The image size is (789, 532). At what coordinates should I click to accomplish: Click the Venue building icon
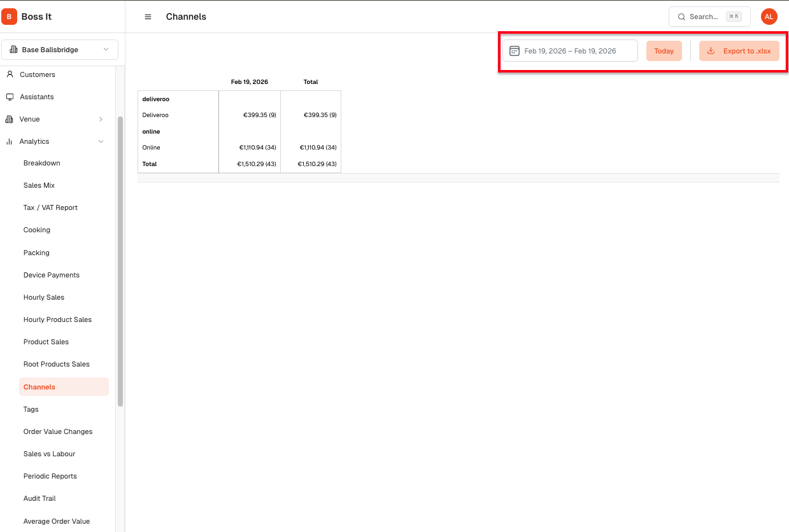pos(10,119)
